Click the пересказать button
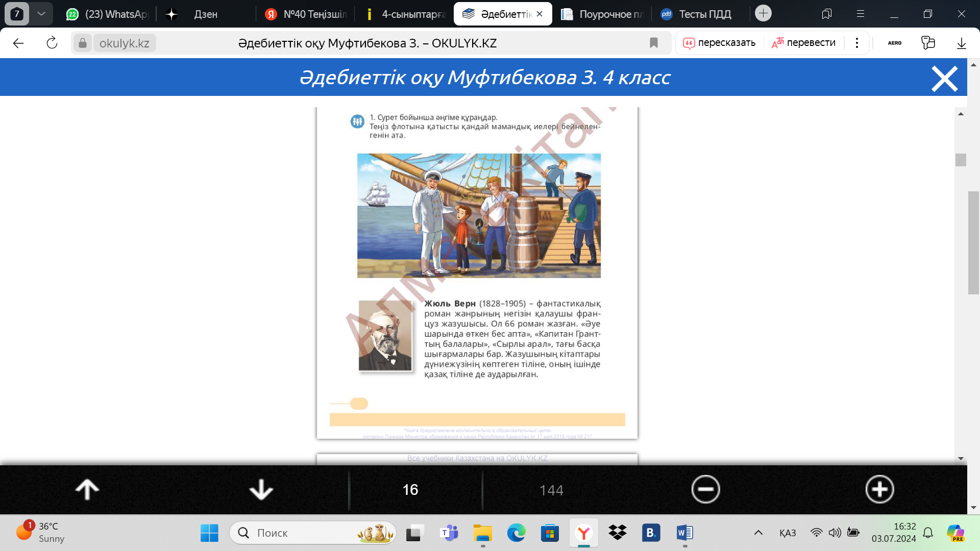The width and height of the screenshot is (980, 551). coord(720,43)
